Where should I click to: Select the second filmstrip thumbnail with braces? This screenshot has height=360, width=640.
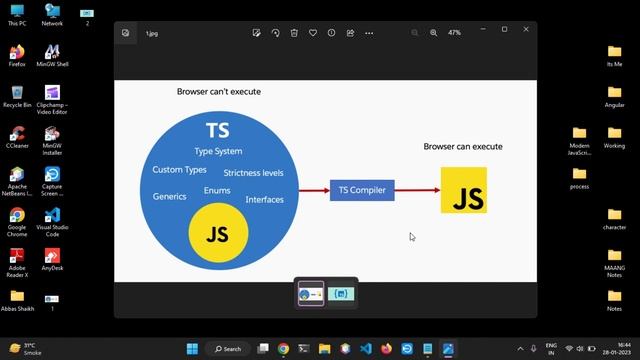point(341,293)
